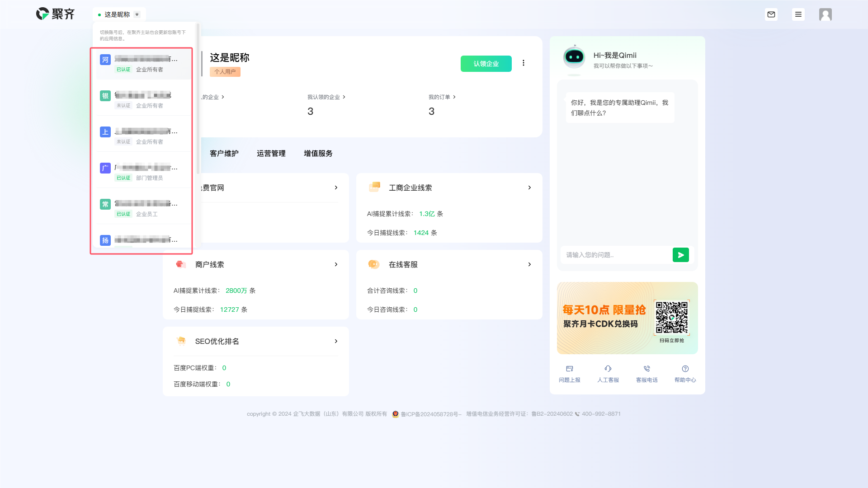
Task: Click the police badge ICP icon
Action: pos(395,414)
